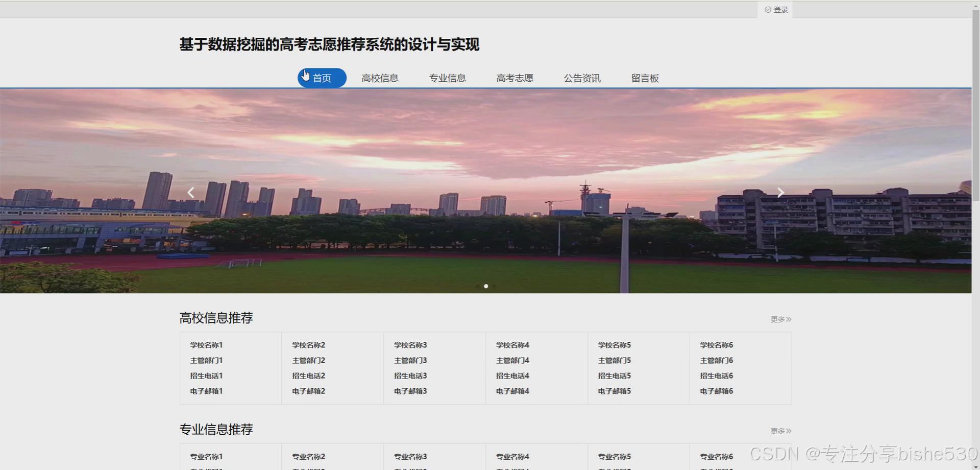Open the 专业名称6 entry

pos(717,457)
